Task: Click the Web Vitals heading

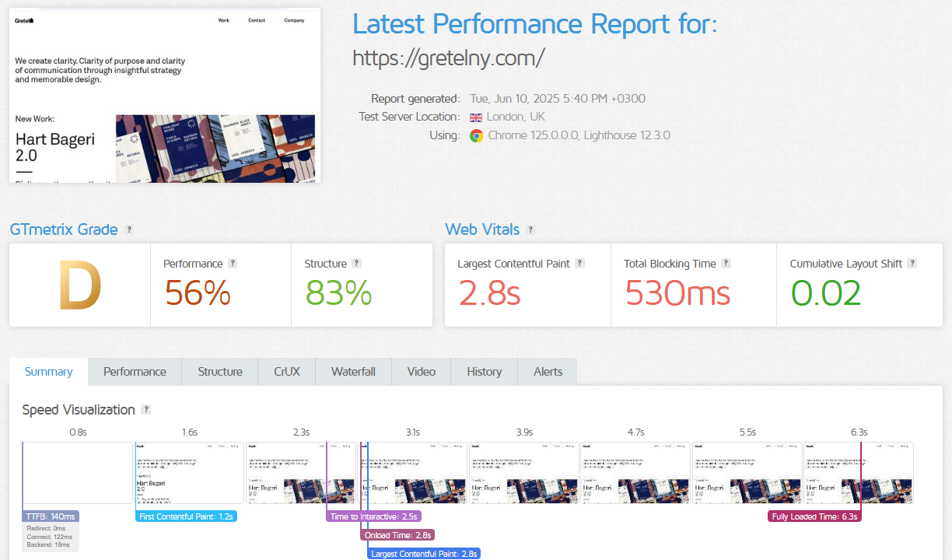Action: (482, 229)
